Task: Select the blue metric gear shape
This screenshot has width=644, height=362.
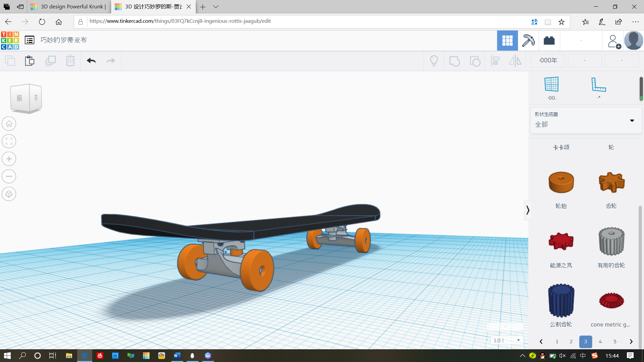Action: pyautogui.click(x=561, y=300)
